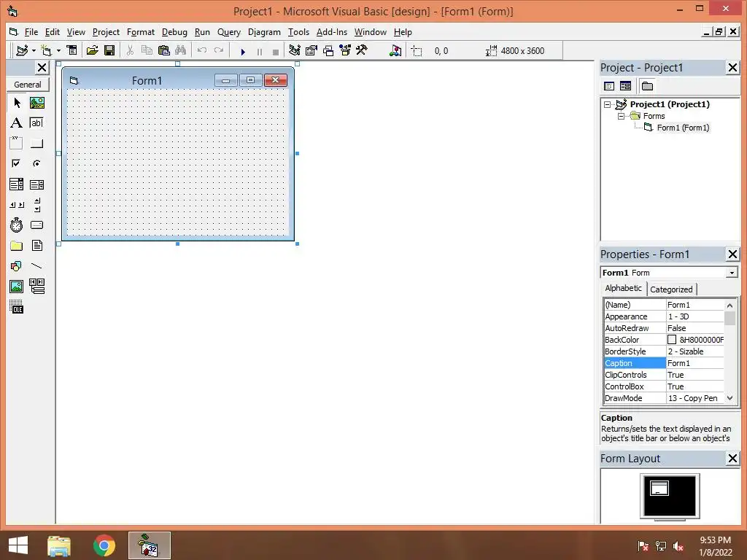This screenshot has width=747, height=560.
Task: Select the HScrollBar tool
Action: 17,205
